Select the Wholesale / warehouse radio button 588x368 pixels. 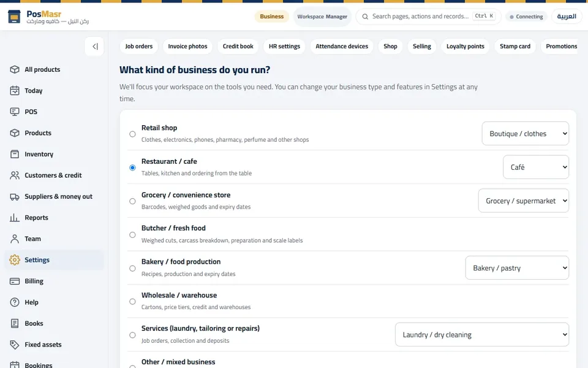coord(132,302)
